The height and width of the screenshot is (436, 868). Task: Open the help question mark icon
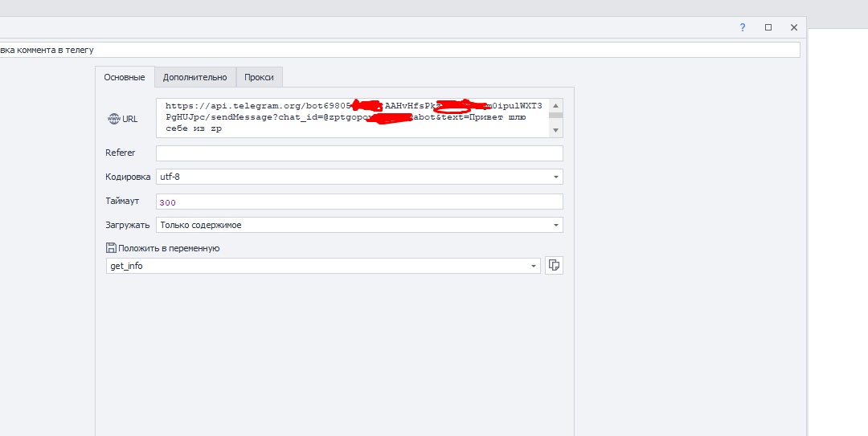click(743, 27)
